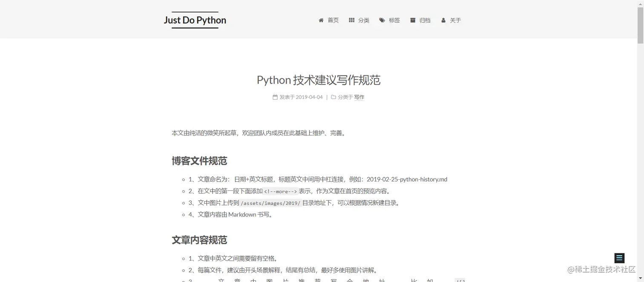Click the publish date 2019-04-04
This screenshot has width=644, height=282.
point(309,97)
